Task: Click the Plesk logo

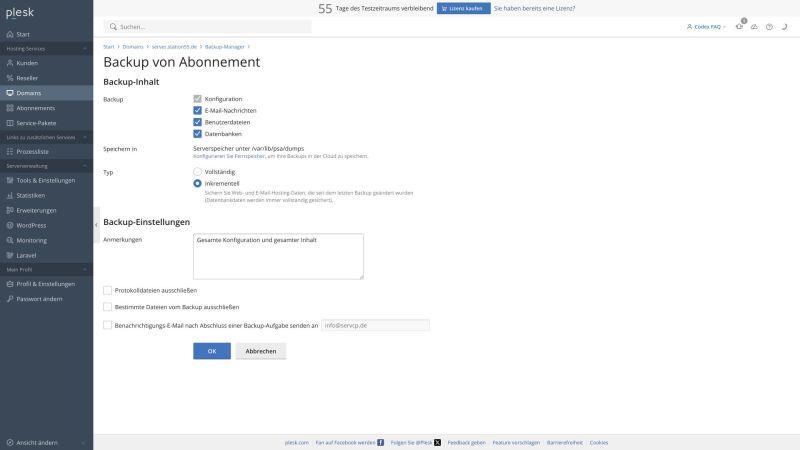Action: (20, 13)
